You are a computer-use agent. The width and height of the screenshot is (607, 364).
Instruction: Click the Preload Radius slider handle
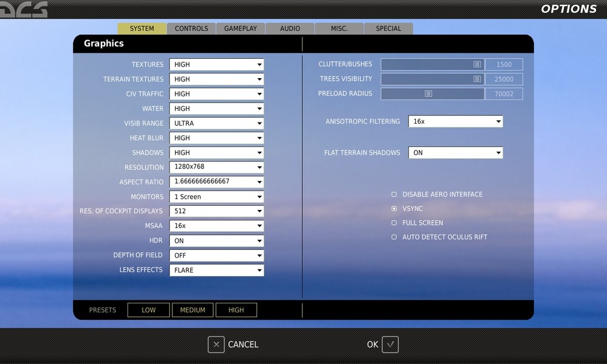point(429,93)
